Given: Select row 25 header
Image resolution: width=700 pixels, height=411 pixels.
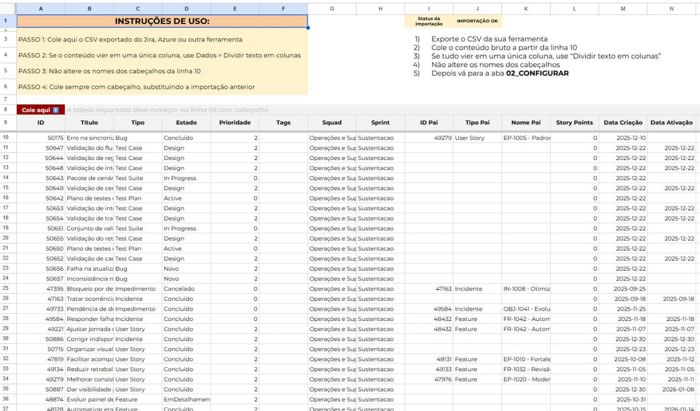Looking at the screenshot, I should click(7, 288).
